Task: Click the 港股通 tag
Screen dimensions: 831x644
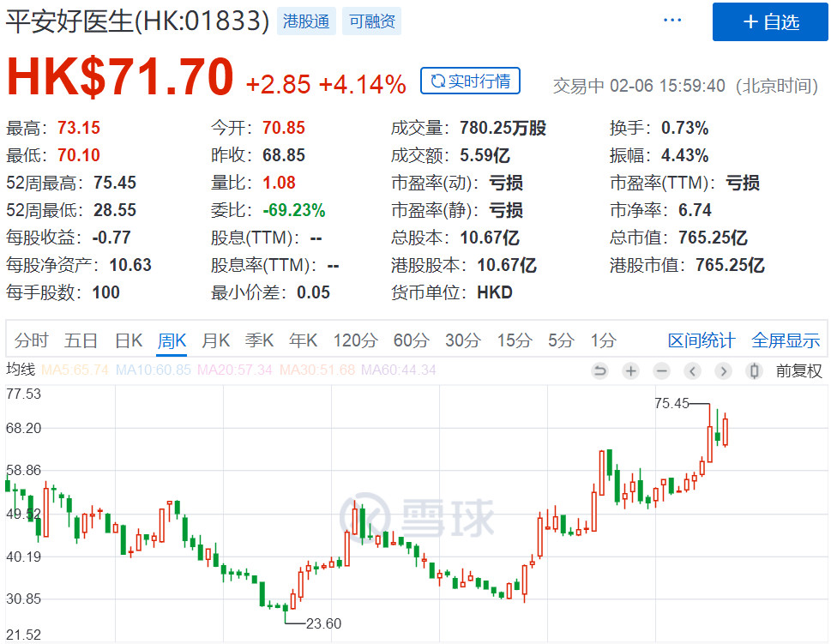Action: [x=306, y=21]
